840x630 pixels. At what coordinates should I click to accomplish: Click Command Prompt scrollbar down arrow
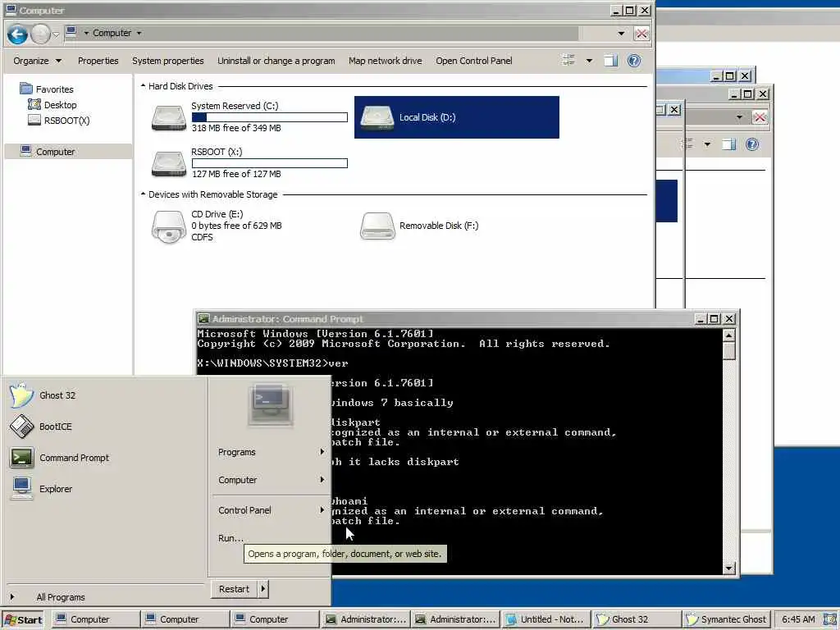[x=728, y=568]
